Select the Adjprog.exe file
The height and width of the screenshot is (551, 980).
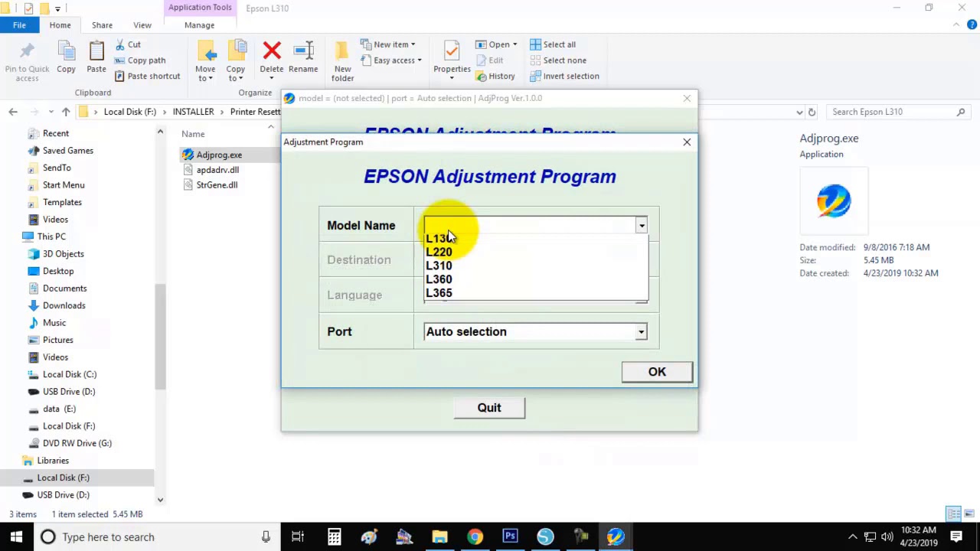point(219,155)
